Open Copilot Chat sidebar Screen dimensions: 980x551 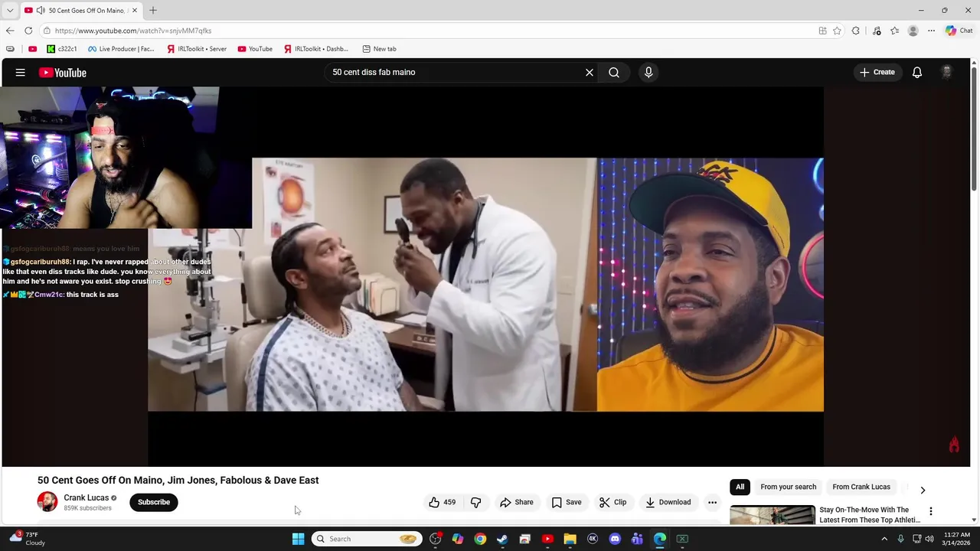coord(959,31)
